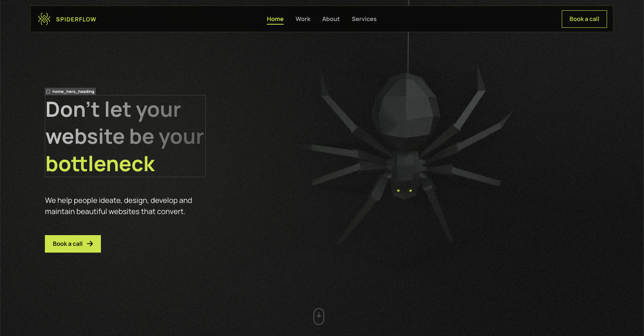Go to the Home nav item

pos(275,19)
